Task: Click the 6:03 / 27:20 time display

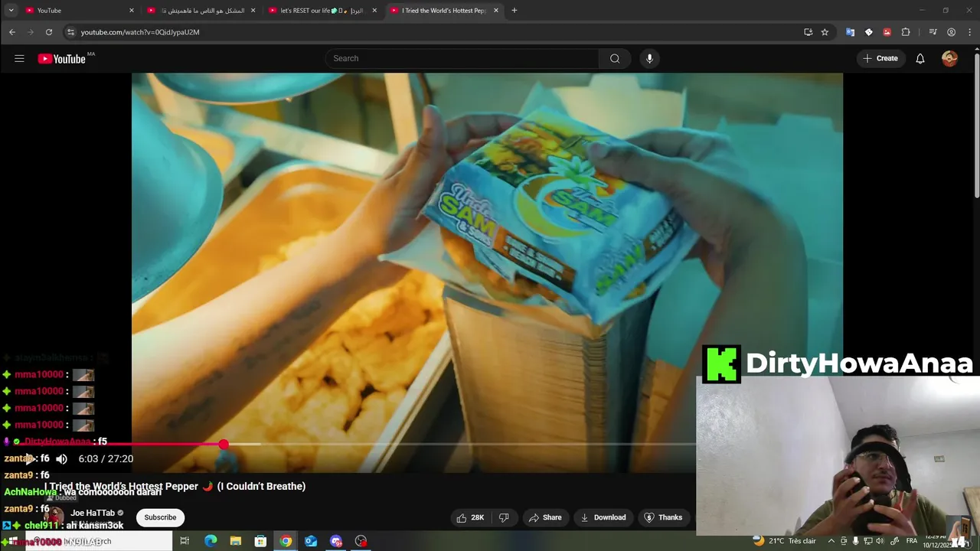Action: point(106,459)
